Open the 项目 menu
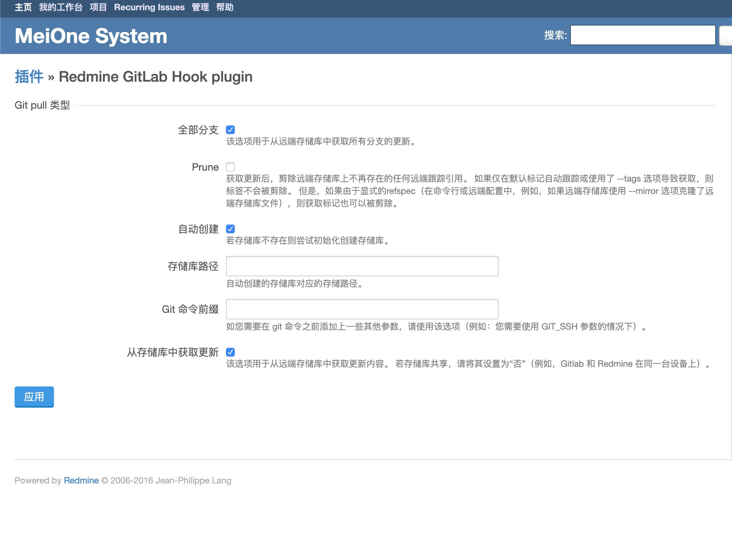 tap(98, 7)
